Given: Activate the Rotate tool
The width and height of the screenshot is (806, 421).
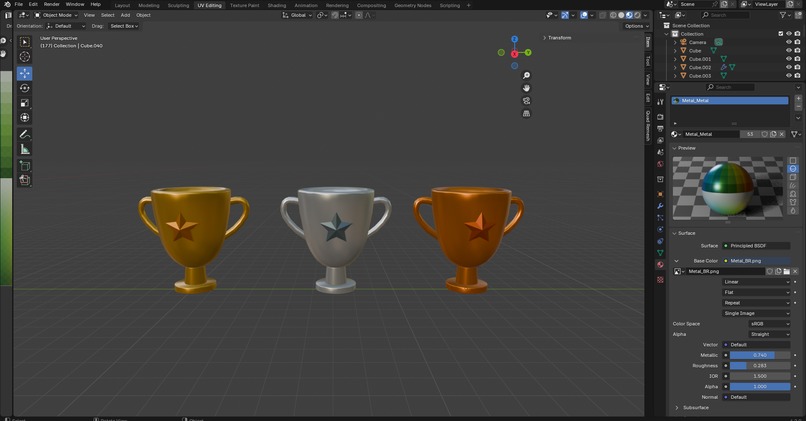Looking at the screenshot, I should (25, 88).
